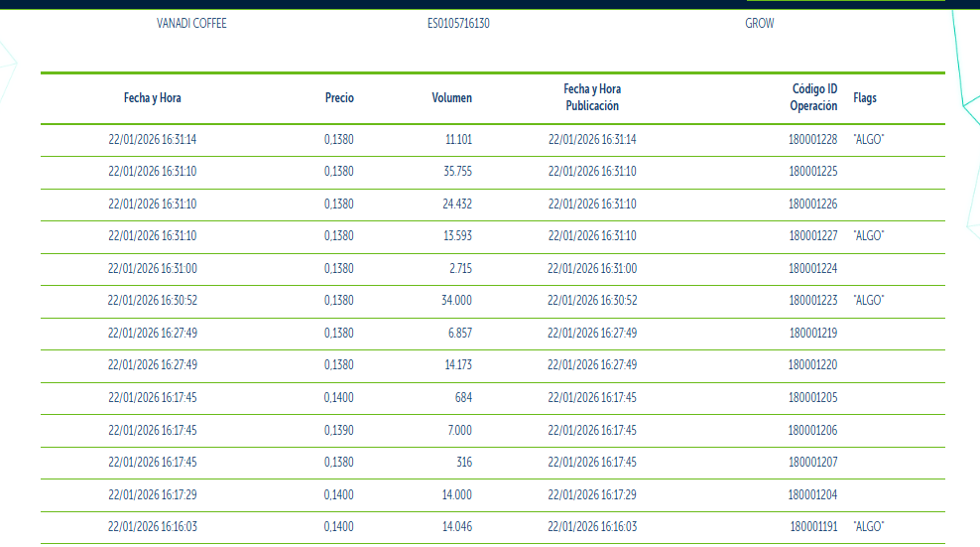Image resolution: width=980 pixels, height=547 pixels.
Task: Click the ALGO flag on row 180001191
Action: tap(869, 527)
